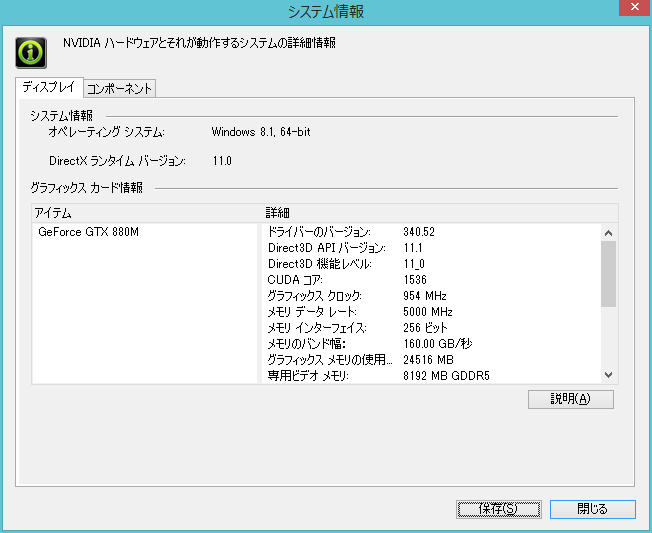Click the NVIDIA ハードウェア description text
The width and height of the screenshot is (652, 533).
199,43
